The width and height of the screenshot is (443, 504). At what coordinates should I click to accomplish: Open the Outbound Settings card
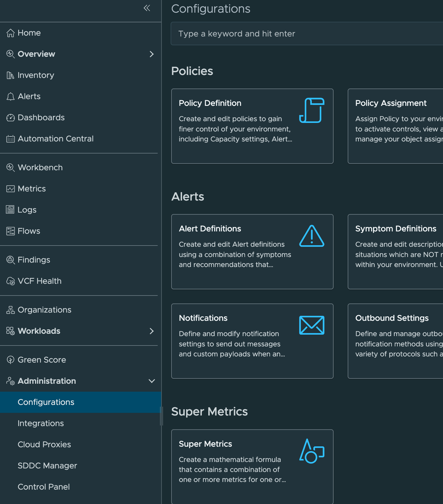pos(395,341)
